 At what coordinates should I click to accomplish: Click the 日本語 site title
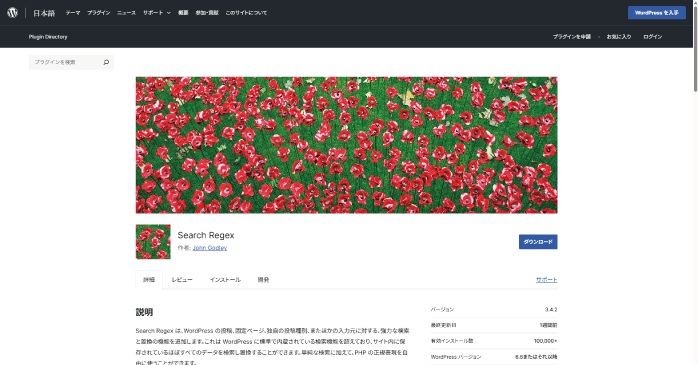click(x=44, y=13)
